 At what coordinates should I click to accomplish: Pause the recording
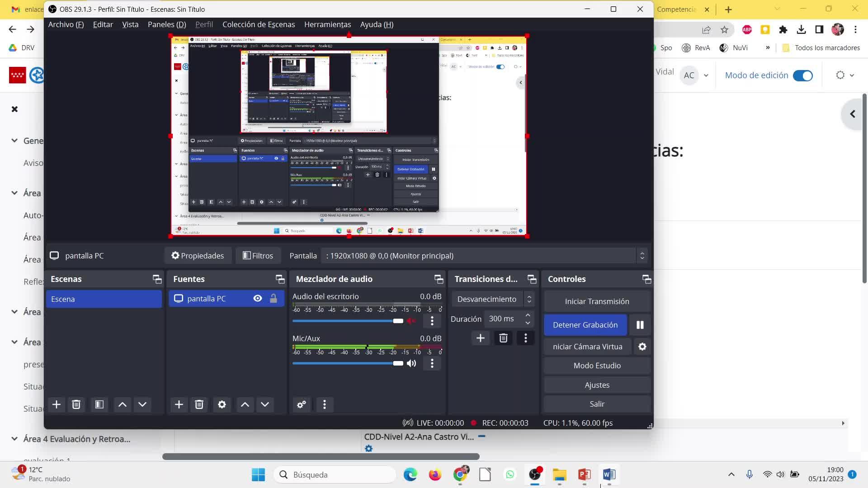(640, 325)
